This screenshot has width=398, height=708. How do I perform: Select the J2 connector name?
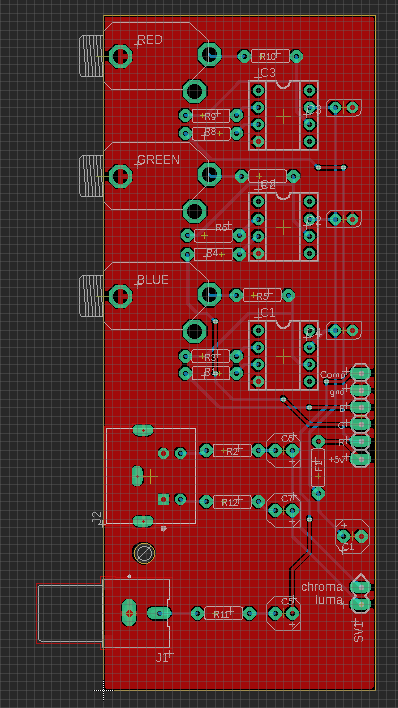click(97, 517)
